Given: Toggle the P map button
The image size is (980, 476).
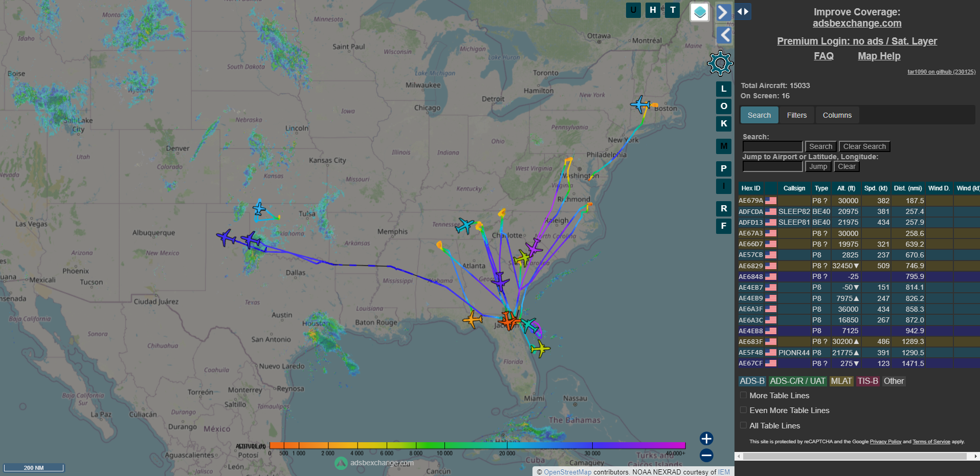Looking at the screenshot, I should (x=724, y=168).
